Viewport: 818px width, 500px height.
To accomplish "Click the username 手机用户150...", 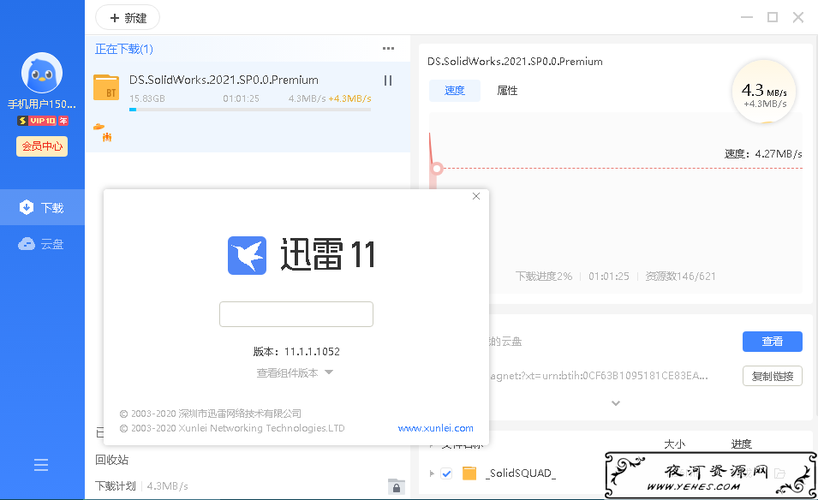I will [42, 104].
